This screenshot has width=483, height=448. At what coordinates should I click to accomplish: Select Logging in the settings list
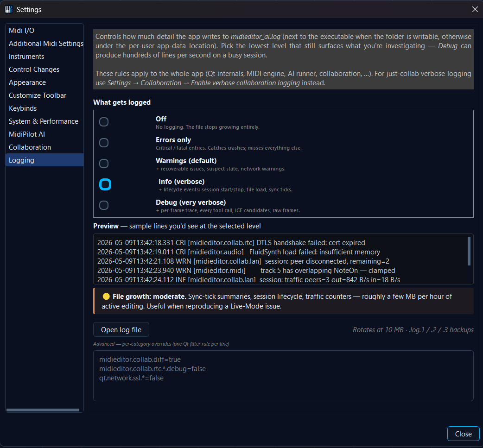(x=44, y=160)
